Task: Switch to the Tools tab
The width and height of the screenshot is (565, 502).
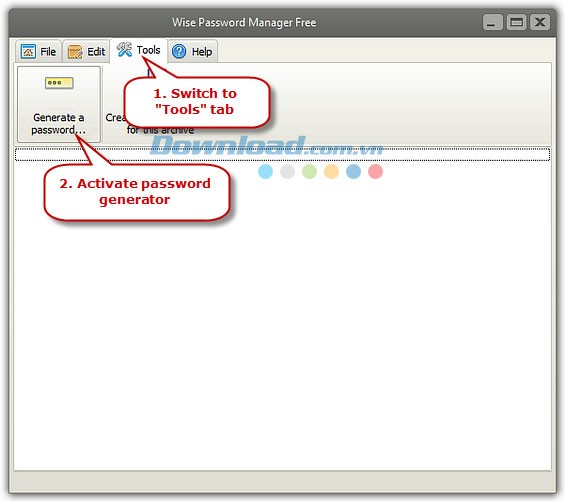Action: [139, 50]
